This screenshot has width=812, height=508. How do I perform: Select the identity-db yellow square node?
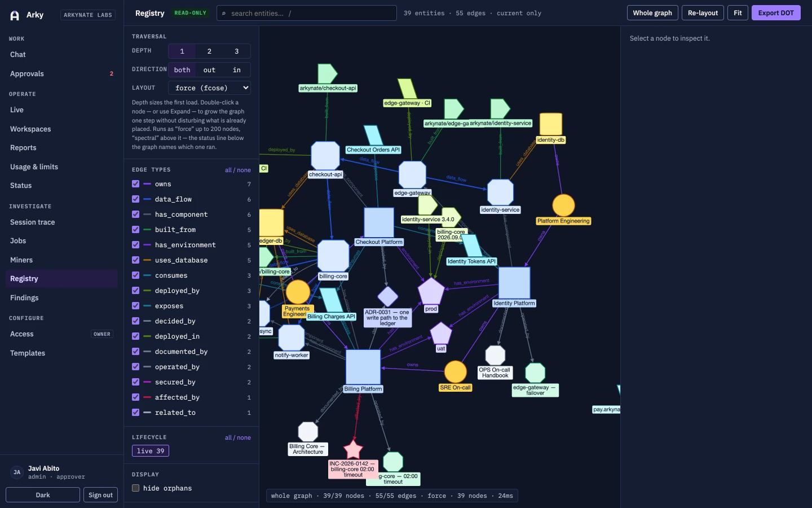(x=551, y=124)
